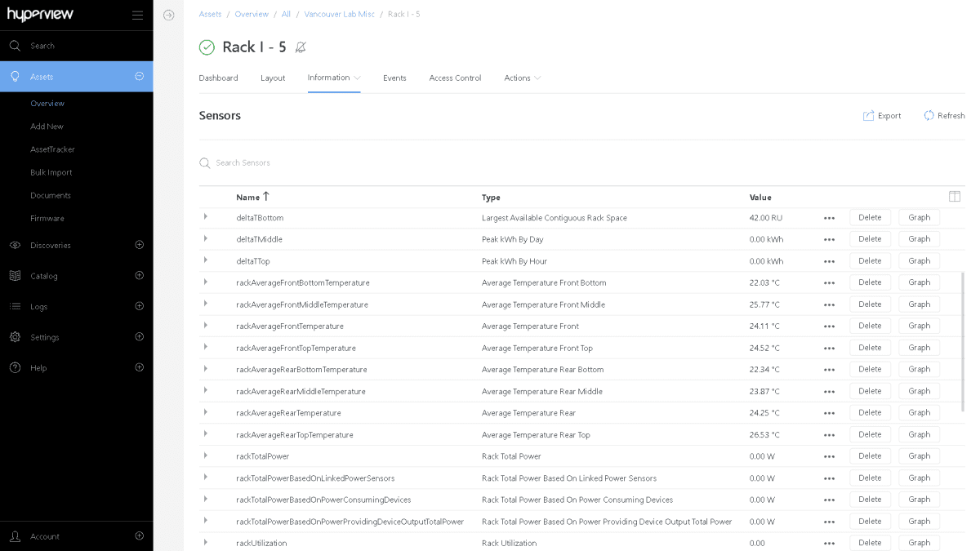The height and width of the screenshot is (551, 980).
Task: Open Settings via the gear icon
Action: pyautogui.click(x=13, y=336)
